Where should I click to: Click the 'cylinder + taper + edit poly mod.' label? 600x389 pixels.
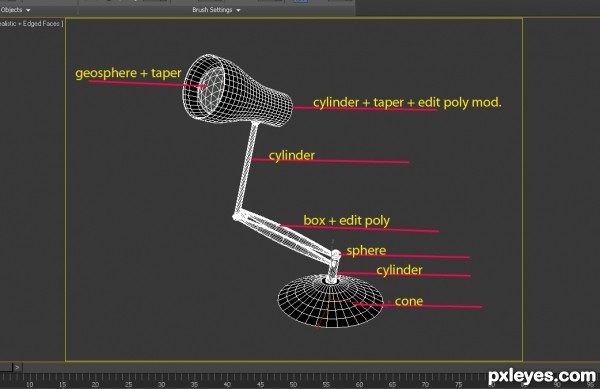pyautogui.click(x=407, y=103)
